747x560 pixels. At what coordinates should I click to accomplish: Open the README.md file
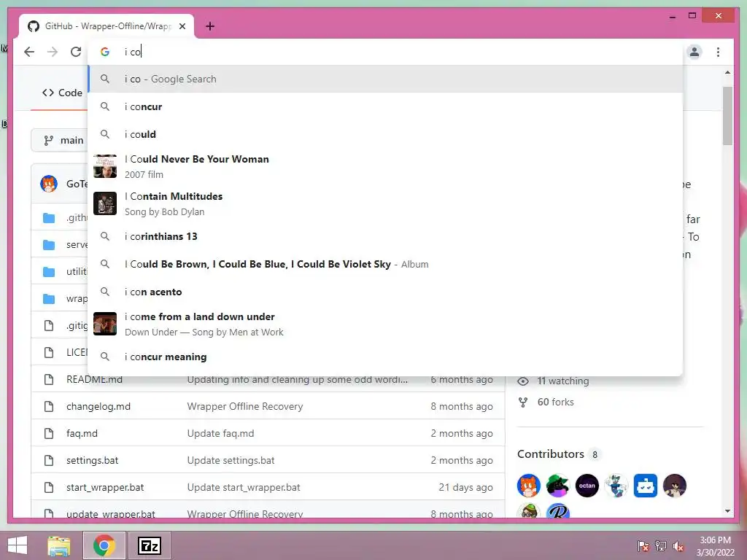pyautogui.click(x=94, y=379)
